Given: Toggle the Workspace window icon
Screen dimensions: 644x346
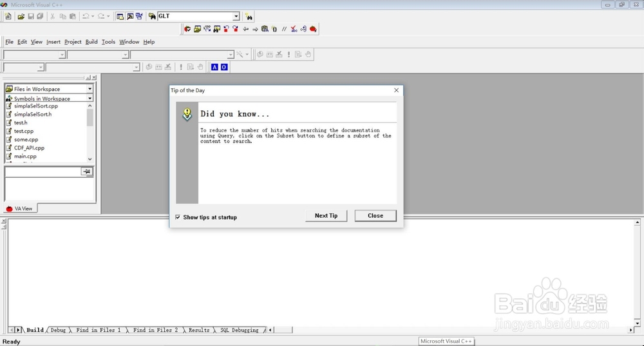Looking at the screenshot, I should pyautogui.click(x=120, y=17).
